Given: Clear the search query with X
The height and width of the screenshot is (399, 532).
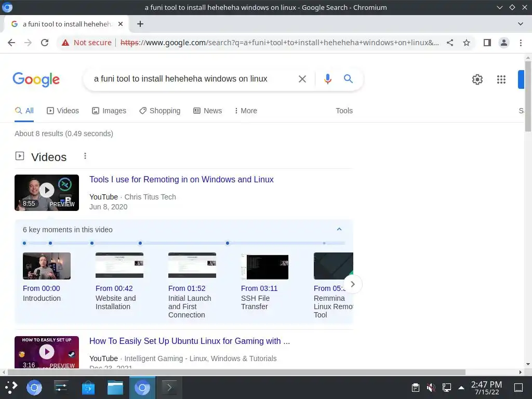Looking at the screenshot, I should [302, 79].
